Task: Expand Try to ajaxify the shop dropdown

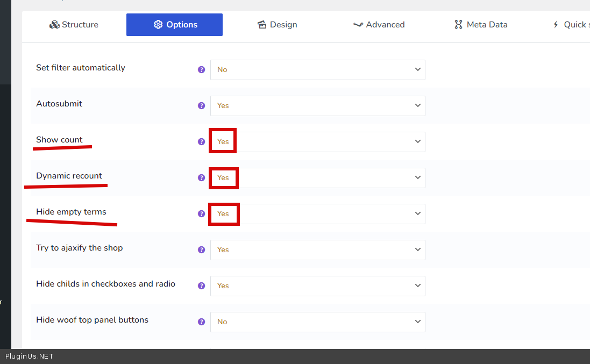Action: point(317,250)
